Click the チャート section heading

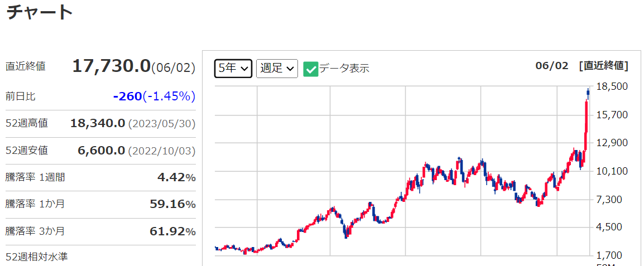[x=40, y=12]
